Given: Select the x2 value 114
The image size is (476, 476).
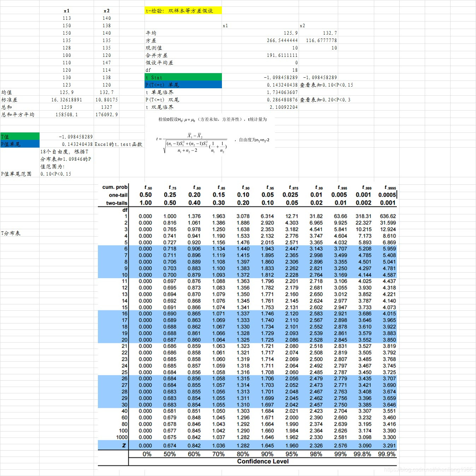Looking at the screenshot, I should coord(107,70).
